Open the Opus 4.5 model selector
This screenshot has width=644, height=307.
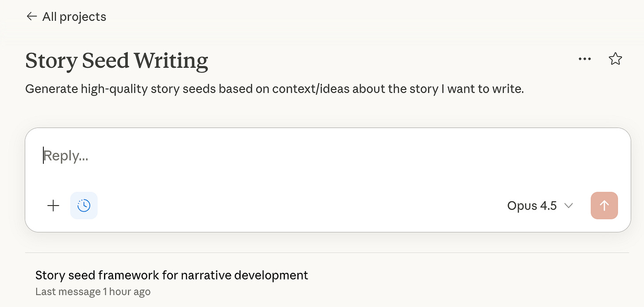(x=540, y=206)
